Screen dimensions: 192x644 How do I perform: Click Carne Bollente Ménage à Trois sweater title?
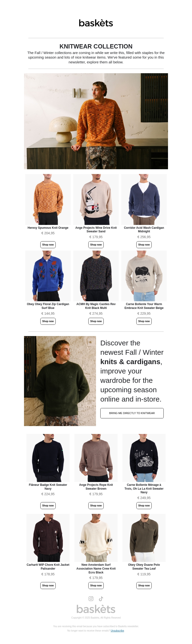pos(144,488)
